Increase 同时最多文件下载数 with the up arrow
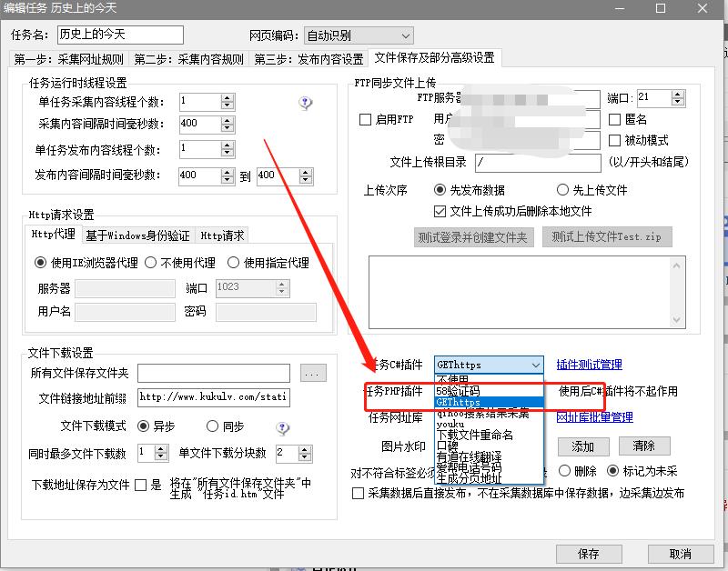The image size is (728, 571). tap(161, 449)
